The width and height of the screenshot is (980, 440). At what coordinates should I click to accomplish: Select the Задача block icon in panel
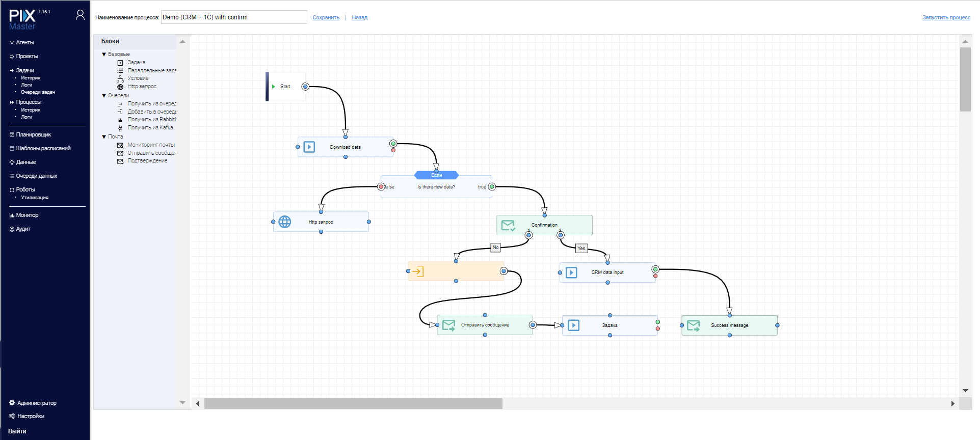click(120, 63)
